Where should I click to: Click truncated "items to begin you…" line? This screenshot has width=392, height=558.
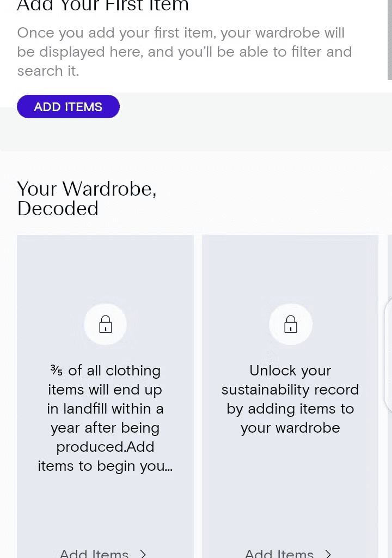point(105,466)
